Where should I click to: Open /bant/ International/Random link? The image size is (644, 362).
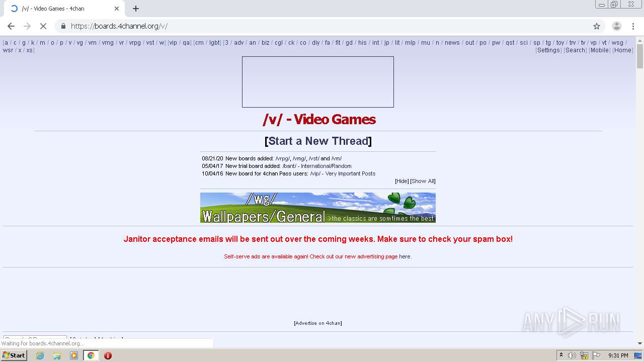[x=316, y=166]
